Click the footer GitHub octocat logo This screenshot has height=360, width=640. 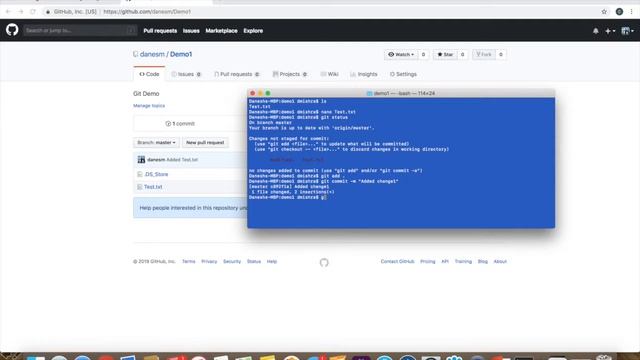click(x=324, y=262)
